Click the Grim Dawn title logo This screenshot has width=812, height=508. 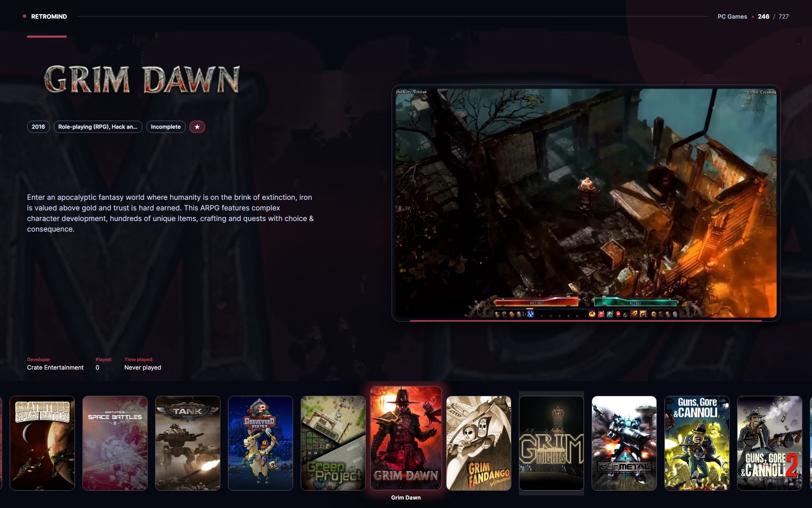(142, 79)
